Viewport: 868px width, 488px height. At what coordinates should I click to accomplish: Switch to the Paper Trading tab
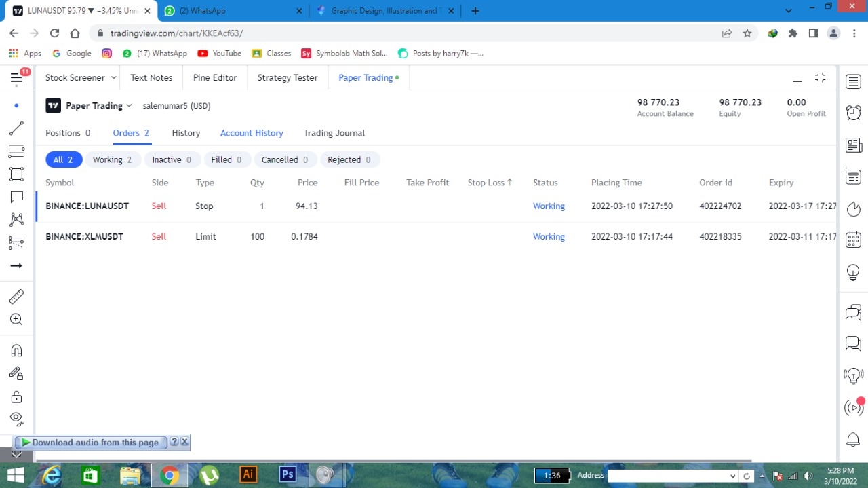pyautogui.click(x=368, y=78)
